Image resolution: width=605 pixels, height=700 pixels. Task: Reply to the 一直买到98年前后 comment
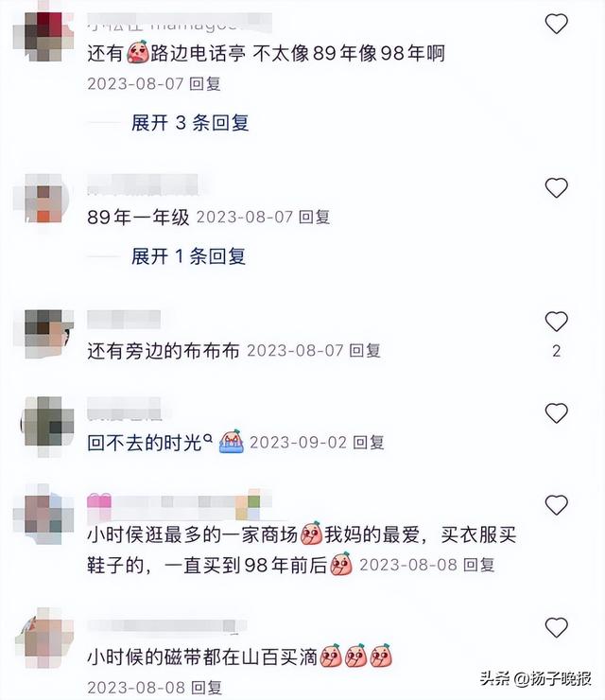[479, 565]
